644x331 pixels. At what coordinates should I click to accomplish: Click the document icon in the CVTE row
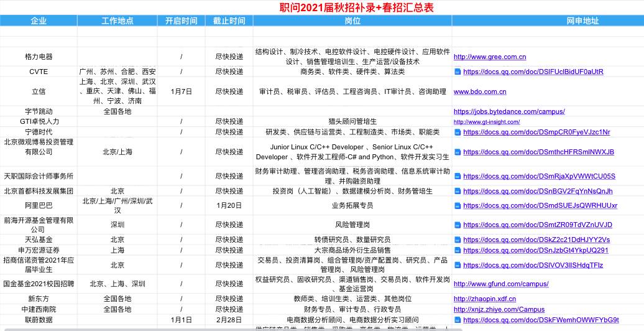(x=457, y=72)
